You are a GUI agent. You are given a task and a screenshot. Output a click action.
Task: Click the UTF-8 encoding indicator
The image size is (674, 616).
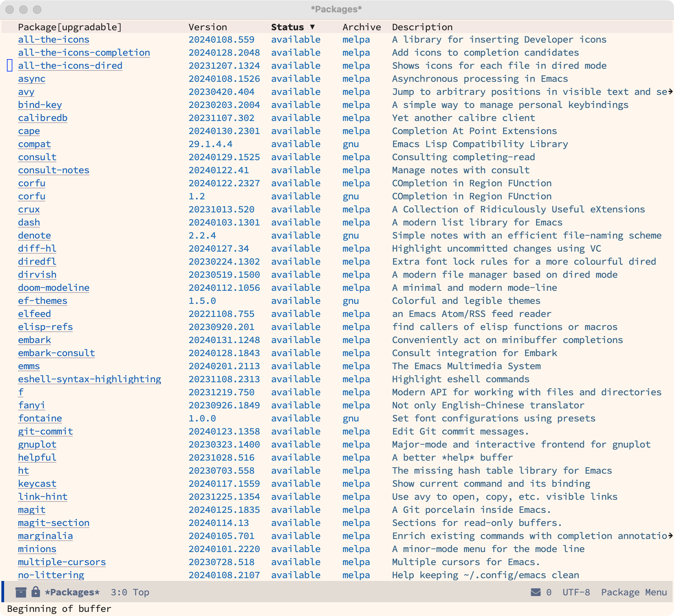pyautogui.click(x=576, y=592)
